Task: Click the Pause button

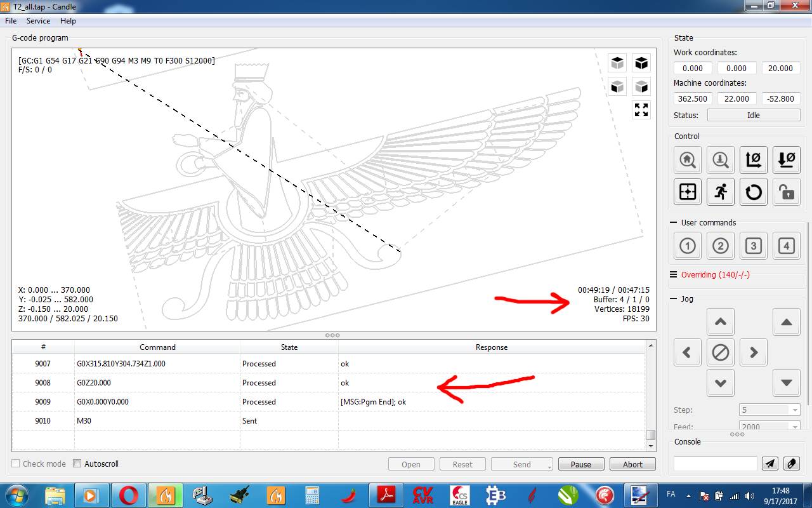Action: [x=581, y=464]
